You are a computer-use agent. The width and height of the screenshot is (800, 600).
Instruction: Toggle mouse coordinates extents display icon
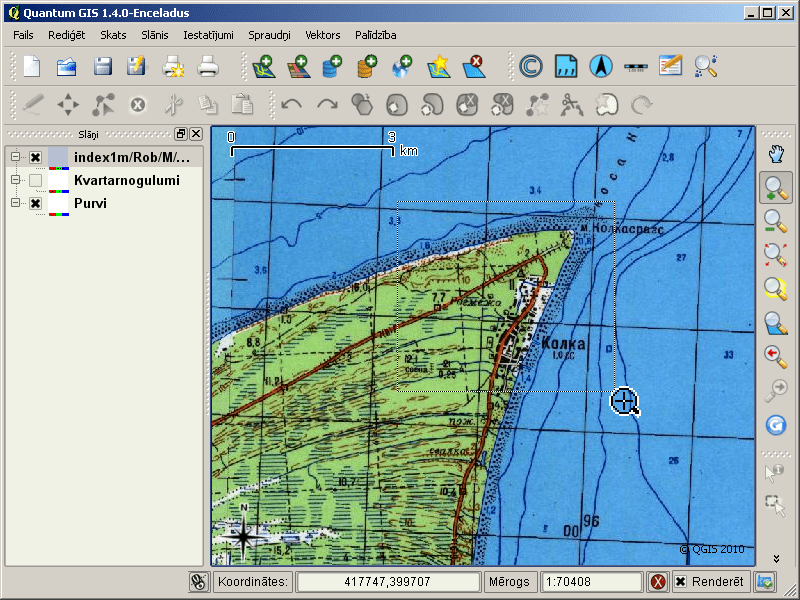tap(199, 582)
